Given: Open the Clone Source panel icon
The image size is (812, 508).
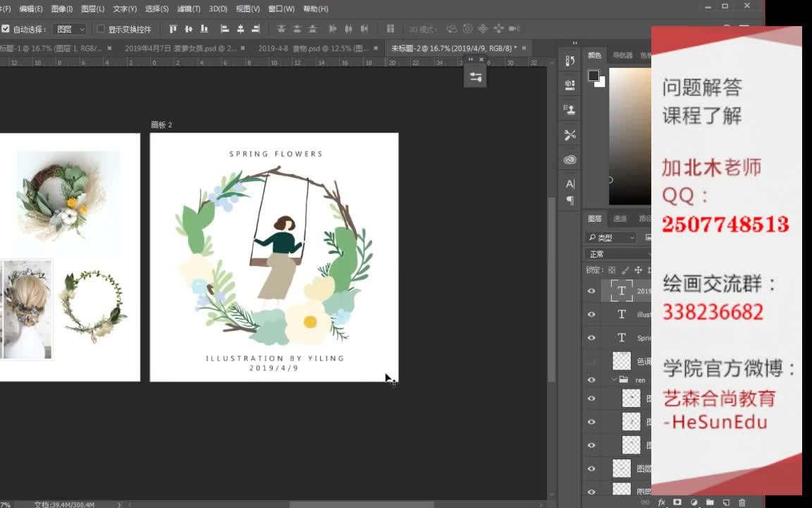Looking at the screenshot, I should point(569,109).
